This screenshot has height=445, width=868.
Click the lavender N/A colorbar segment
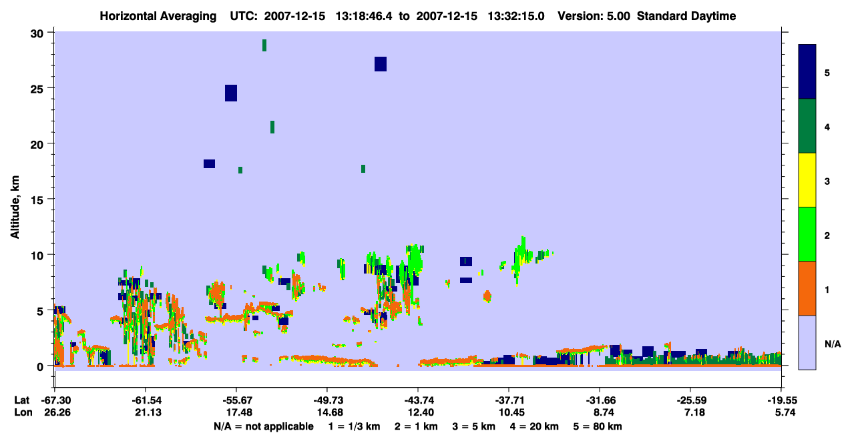(807, 342)
